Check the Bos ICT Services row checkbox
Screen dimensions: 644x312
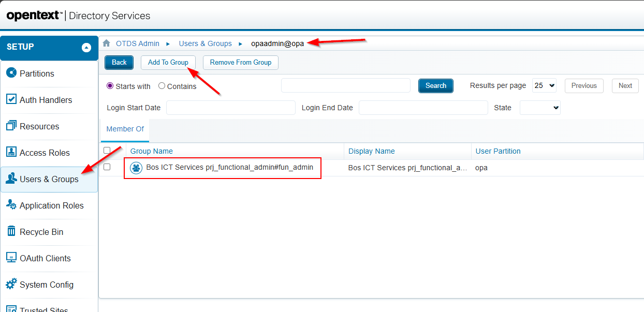[x=107, y=167]
